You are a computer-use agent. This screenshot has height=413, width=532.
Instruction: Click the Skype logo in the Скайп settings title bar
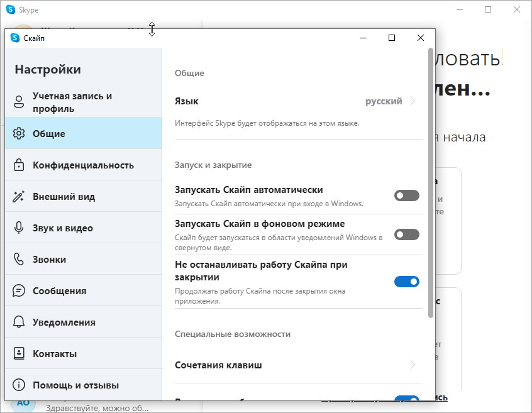point(15,38)
